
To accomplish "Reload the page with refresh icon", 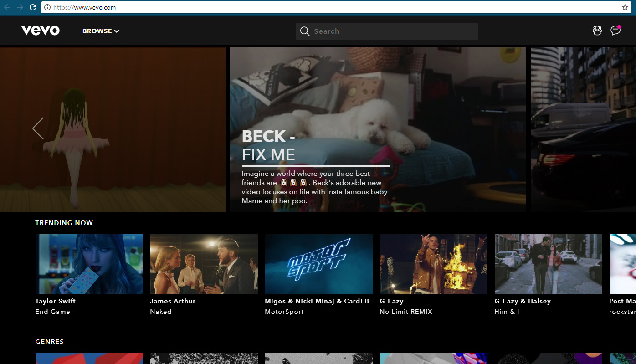I will click(x=33, y=7).
